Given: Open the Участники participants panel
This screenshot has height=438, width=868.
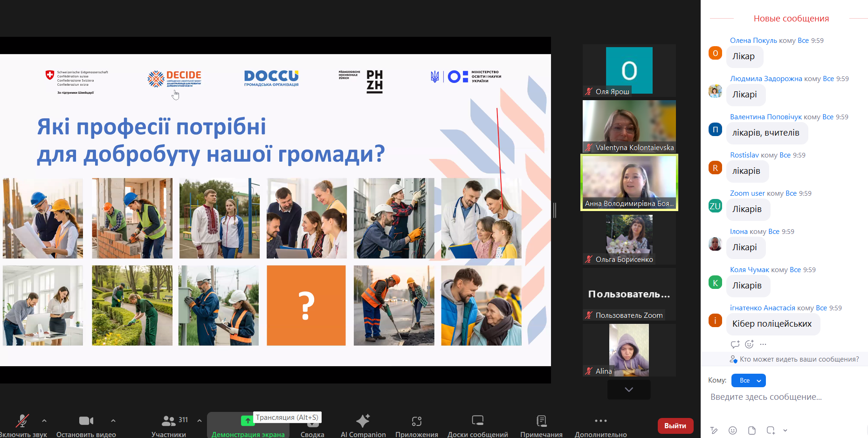Looking at the screenshot, I should tap(169, 425).
